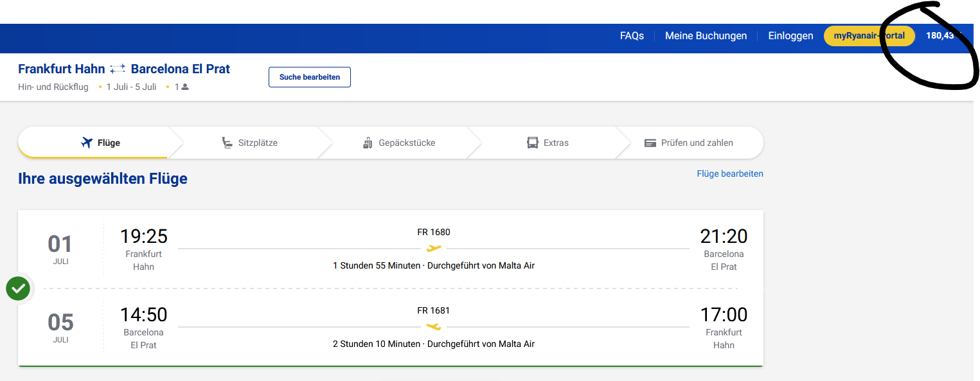Click the myRyanair-Portal button
The height and width of the screenshot is (381, 980).
pyautogui.click(x=869, y=36)
